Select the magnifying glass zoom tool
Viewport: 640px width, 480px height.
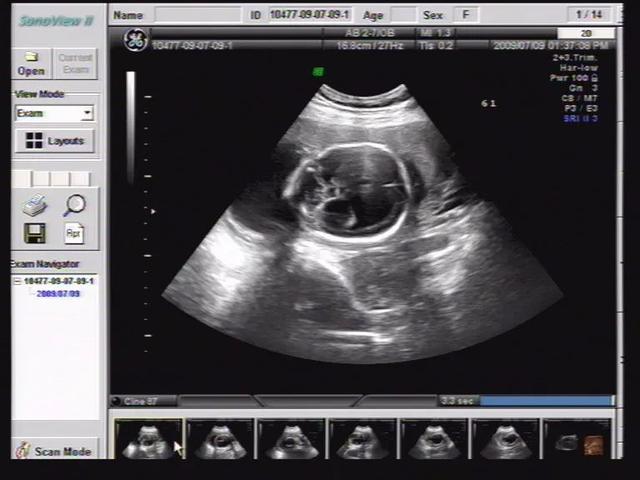[74, 206]
